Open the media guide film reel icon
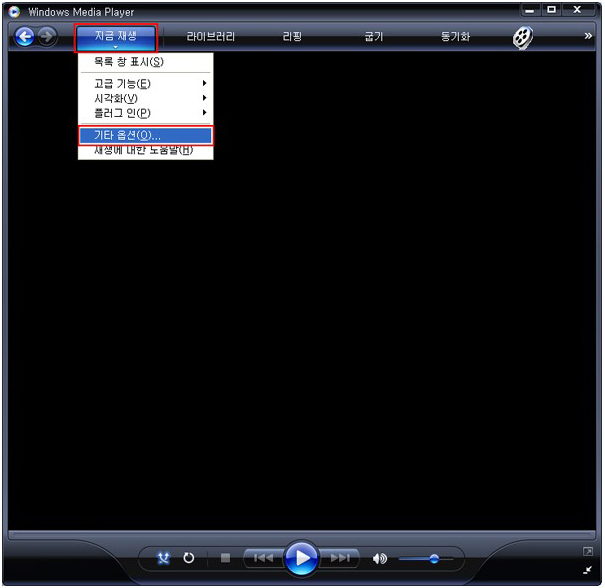Viewport: 605px width, 588px height. 522,37
